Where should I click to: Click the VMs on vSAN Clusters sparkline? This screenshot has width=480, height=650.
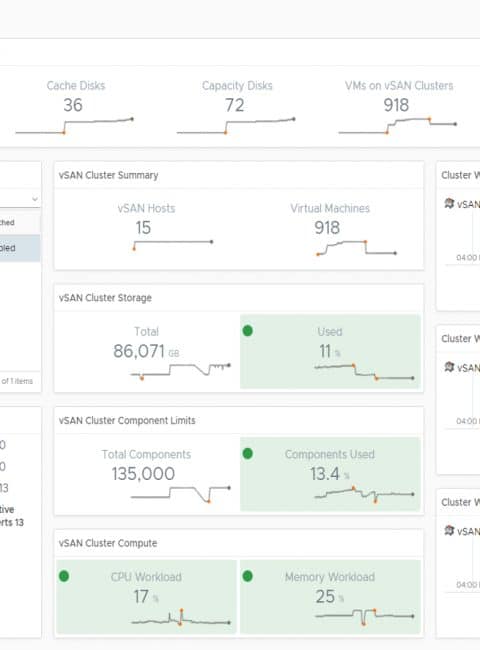tap(398, 126)
